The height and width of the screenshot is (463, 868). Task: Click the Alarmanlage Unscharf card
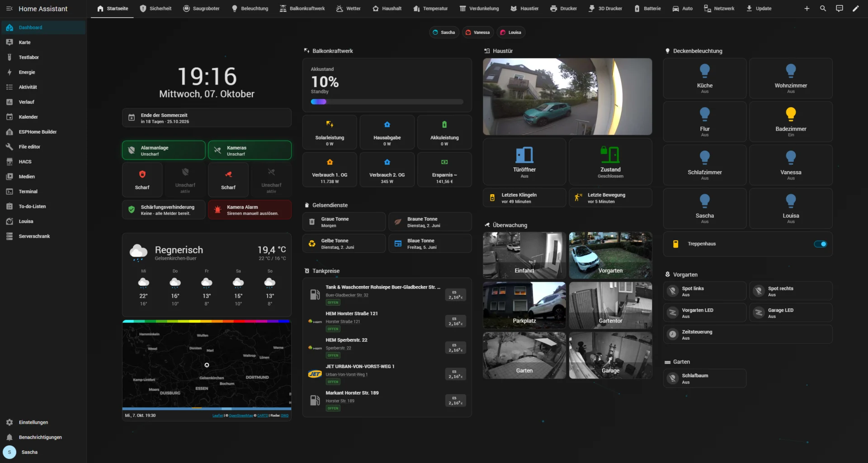coord(164,150)
